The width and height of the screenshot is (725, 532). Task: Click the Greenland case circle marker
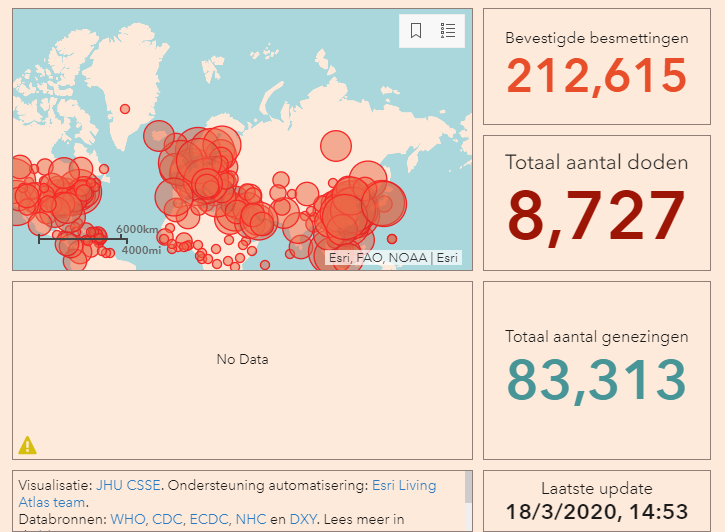[x=125, y=109]
